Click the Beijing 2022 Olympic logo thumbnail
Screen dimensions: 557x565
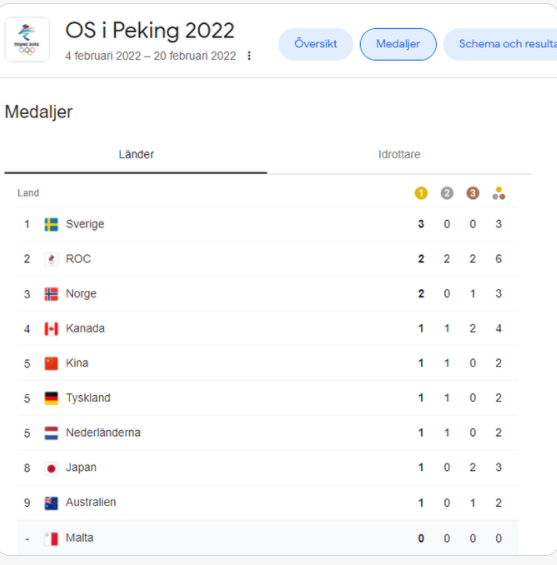(27, 40)
